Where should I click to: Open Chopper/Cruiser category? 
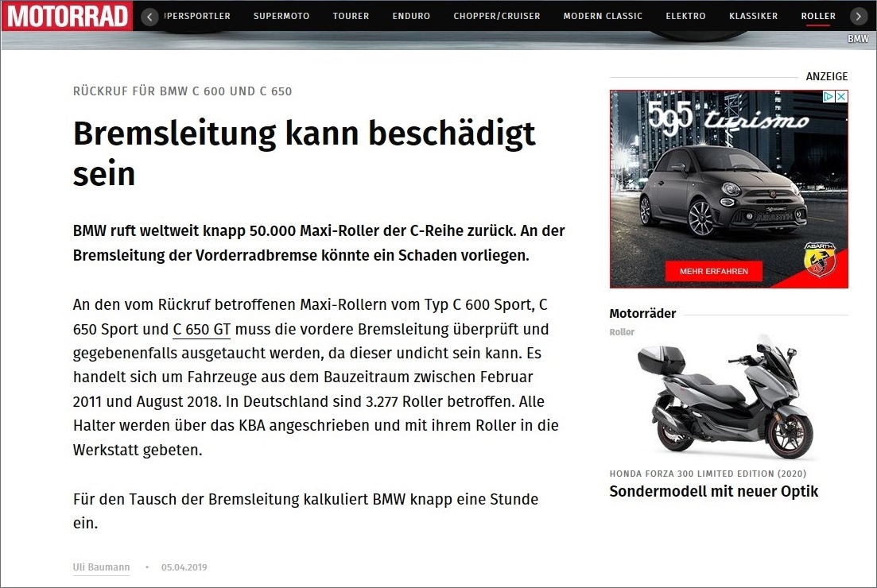(x=497, y=16)
